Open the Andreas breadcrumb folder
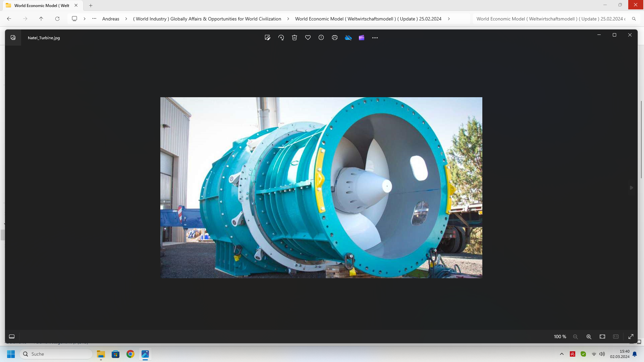 [111, 19]
